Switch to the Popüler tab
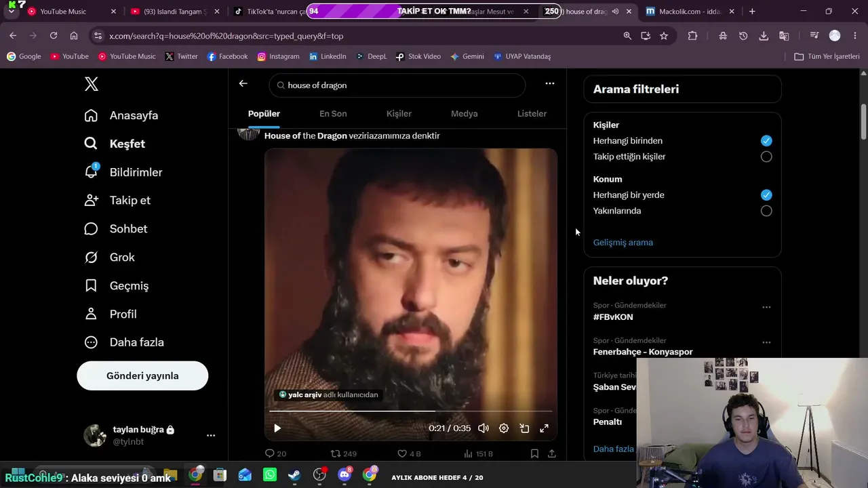The image size is (868, 488). 264,114
